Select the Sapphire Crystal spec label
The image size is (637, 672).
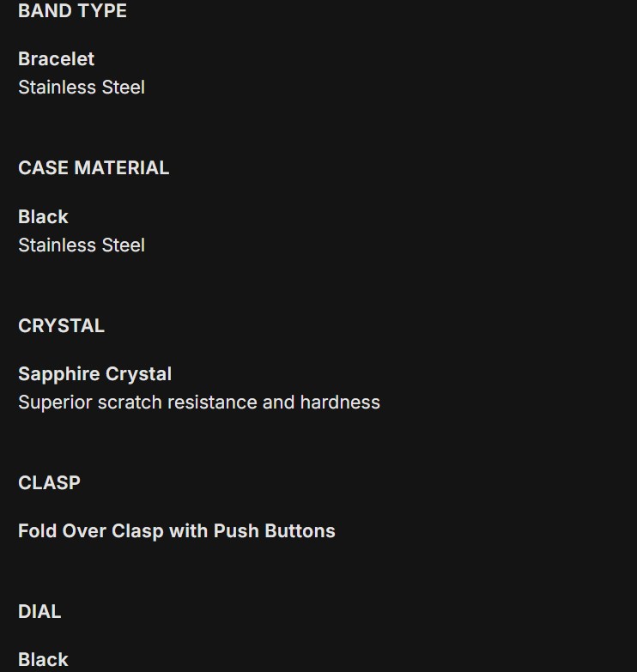(x=94, y=374)
